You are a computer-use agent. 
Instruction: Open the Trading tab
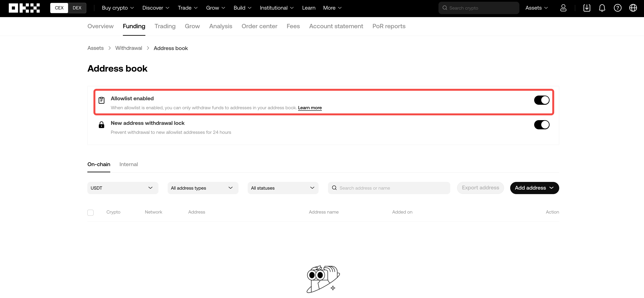[x=165, y=26]
